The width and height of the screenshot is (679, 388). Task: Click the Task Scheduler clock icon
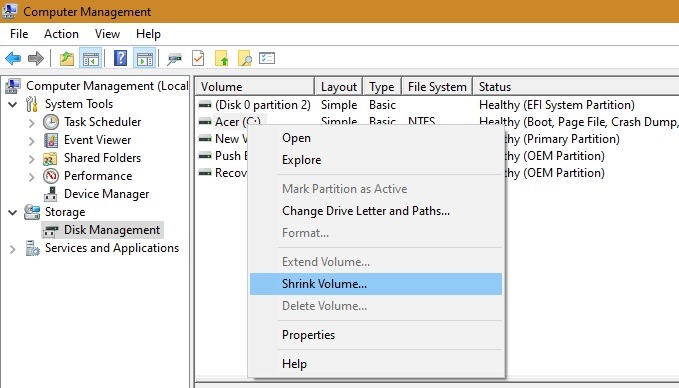[x=51, y=122]
